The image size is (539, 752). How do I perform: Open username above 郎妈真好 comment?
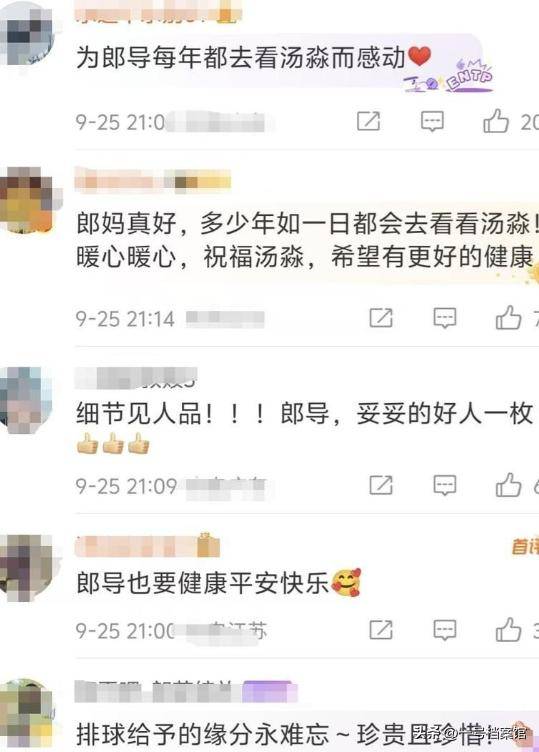click(152, 181)
